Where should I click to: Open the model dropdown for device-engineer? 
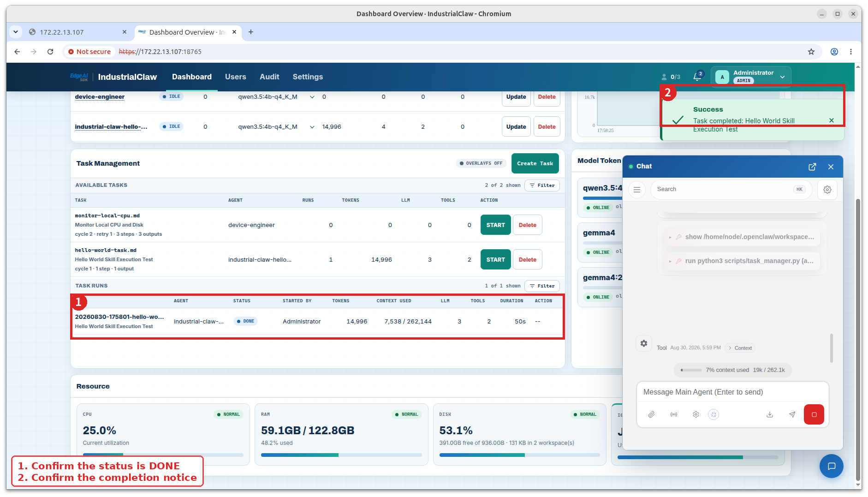[312, 97]
